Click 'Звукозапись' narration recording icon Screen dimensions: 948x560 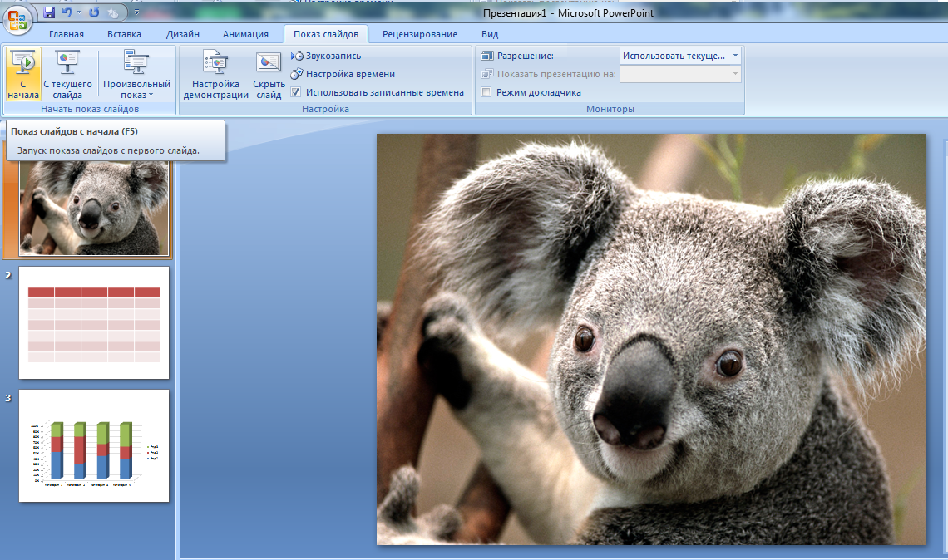299,56
